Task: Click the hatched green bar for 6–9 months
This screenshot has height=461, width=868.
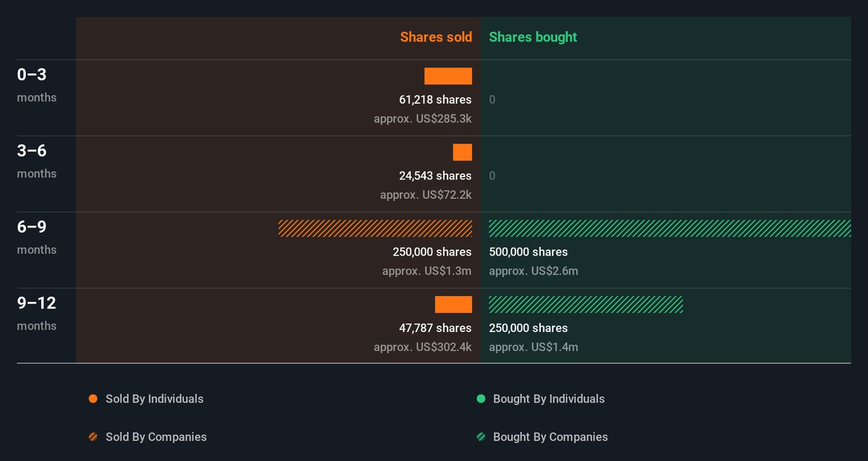Action: click(x=669, y=228)
